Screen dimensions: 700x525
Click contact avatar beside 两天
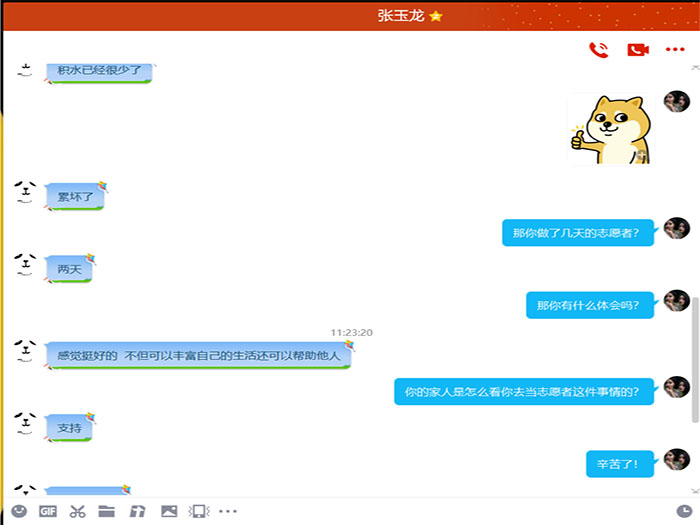pyautogui.click(x=25, y=264)
